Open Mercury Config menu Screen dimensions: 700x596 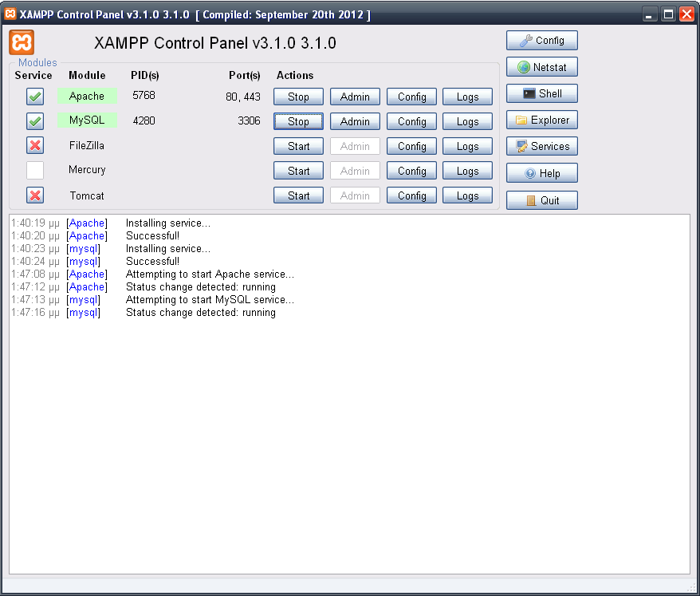(x=411, y=171)
